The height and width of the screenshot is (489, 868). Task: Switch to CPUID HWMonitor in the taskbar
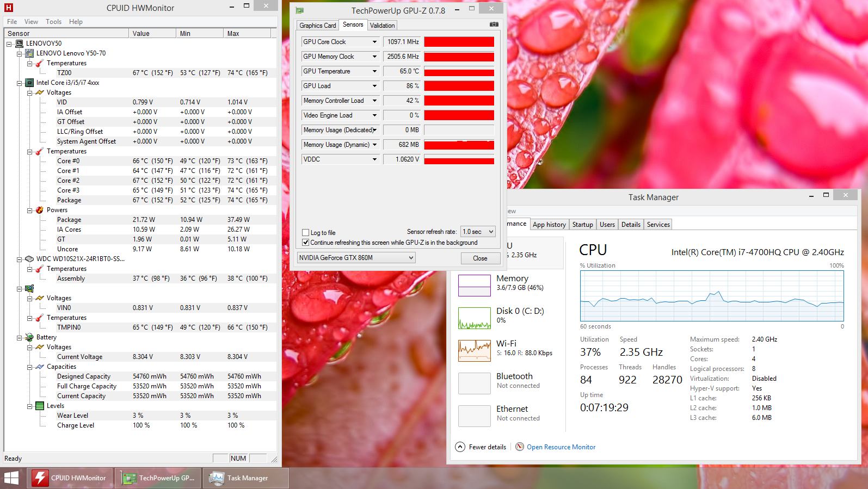pyautogui.click(x=70, y=478)
